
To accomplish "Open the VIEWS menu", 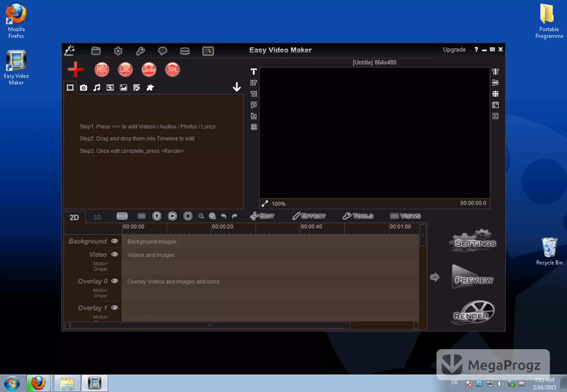I will [405, 216].
